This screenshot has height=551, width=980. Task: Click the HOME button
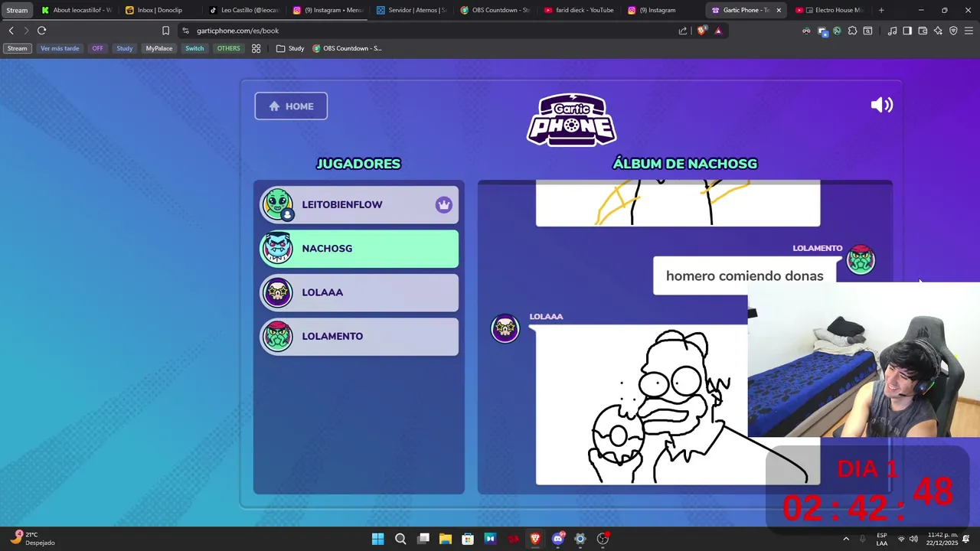[291, 106]
